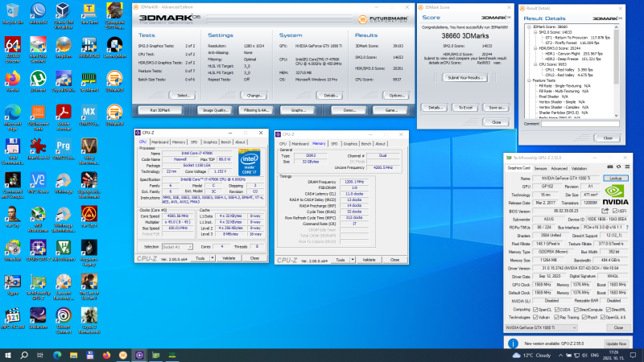The height and width of the screenshot is (362, 644).
Task: Open Advanced tab in GPU-Z
Action: tap(559, 168)
